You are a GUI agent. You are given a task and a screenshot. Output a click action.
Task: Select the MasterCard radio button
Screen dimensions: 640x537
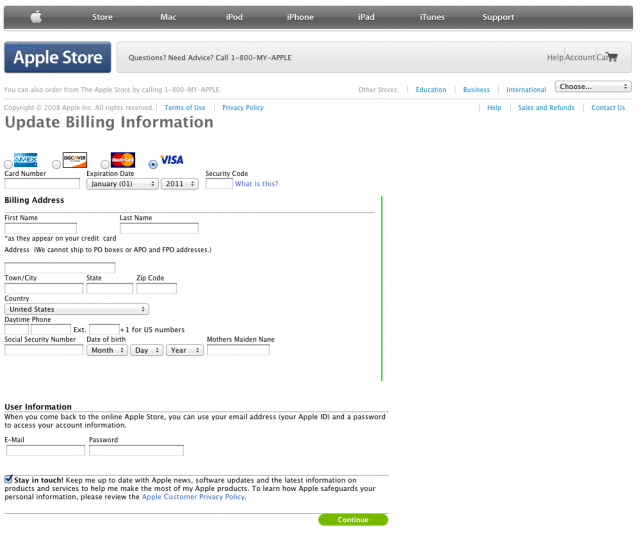coord(105,164)
